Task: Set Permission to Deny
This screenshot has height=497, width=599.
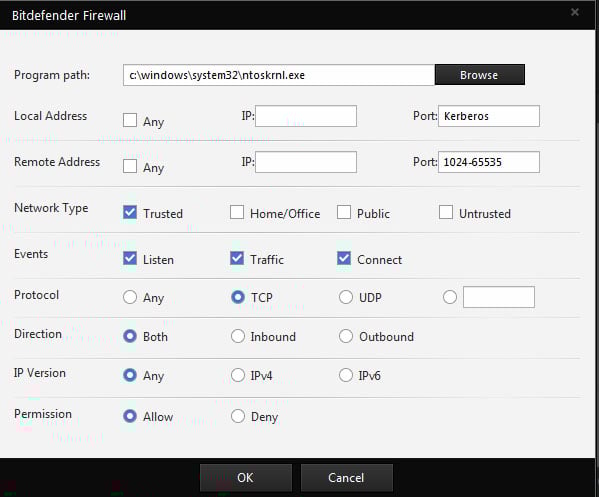Action: click(238, 416)
